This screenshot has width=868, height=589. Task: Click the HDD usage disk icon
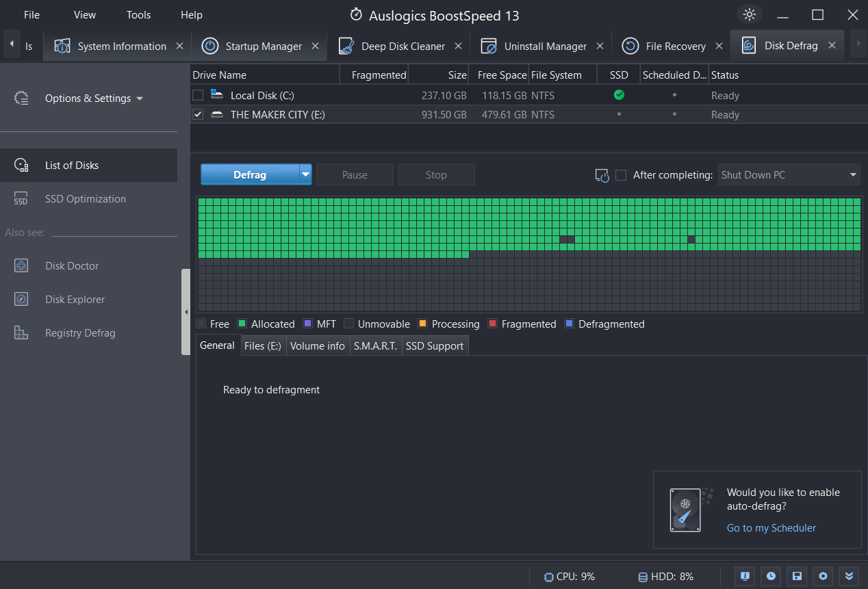pos(643,577)
